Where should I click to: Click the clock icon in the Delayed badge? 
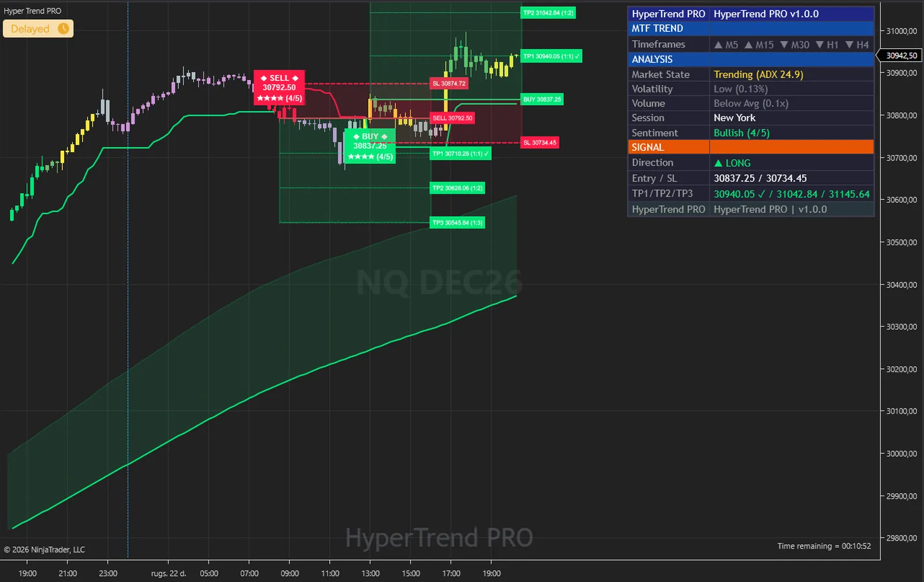tap(64, 28)
